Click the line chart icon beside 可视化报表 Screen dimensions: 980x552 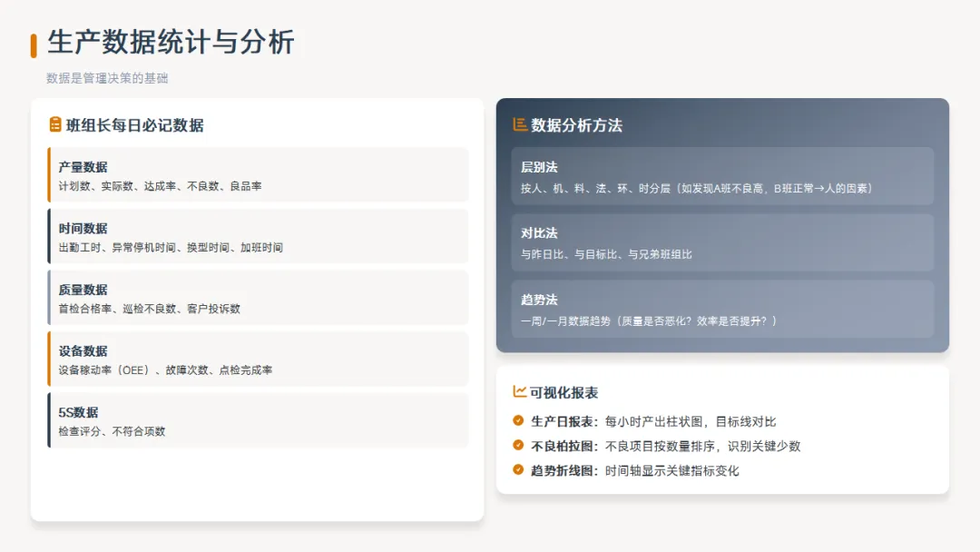pos(519,391)
